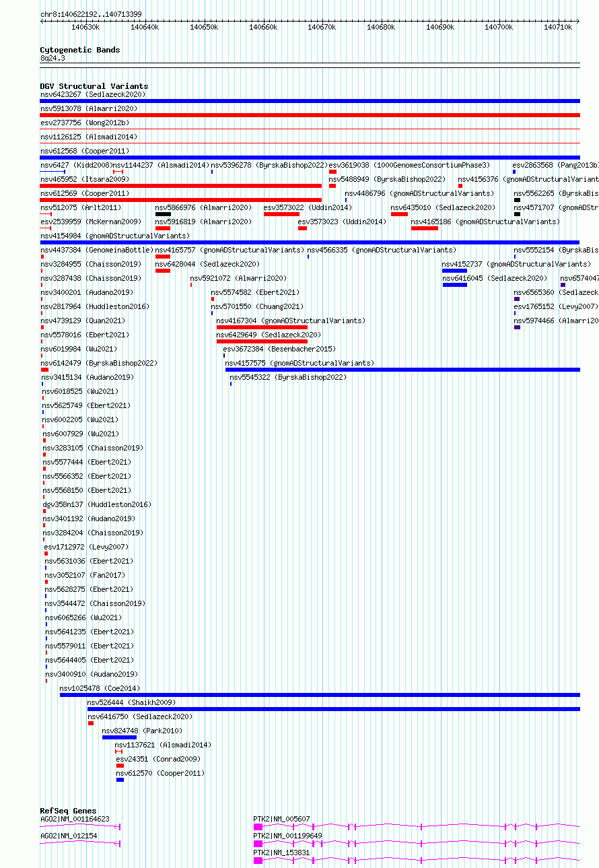
Task: Click the nsv612568 (Cooper2011) label
Action: coord(85,151)
